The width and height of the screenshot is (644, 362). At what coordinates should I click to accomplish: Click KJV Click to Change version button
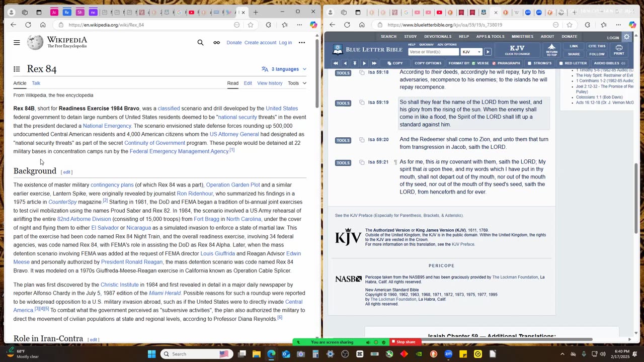[x=517, y=50]
